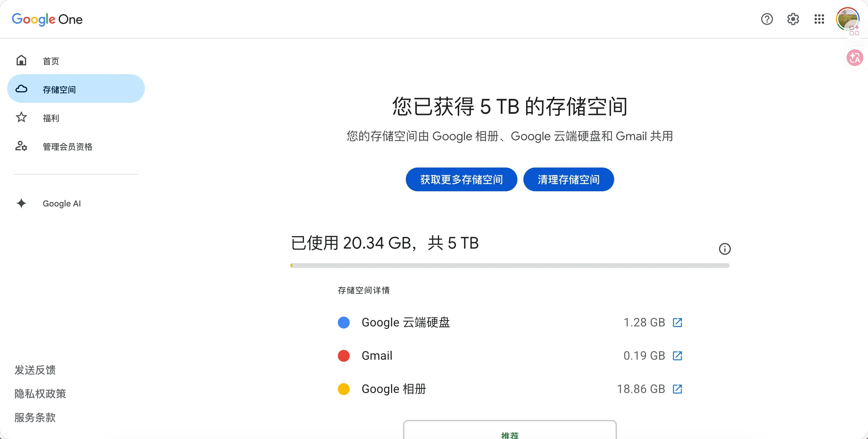Click the 获取更多存储空间 button
Screen dimensions: 868x439
(x=461, y=179)
